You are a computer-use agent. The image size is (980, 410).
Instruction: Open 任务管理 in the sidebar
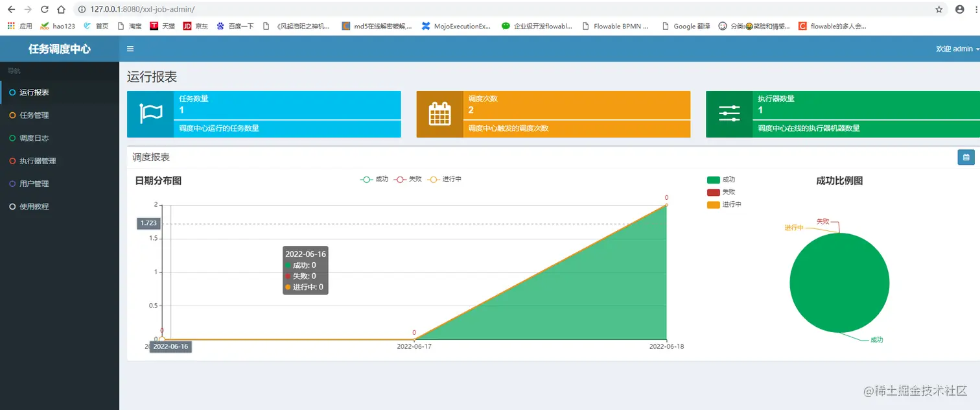coord(60,115)
